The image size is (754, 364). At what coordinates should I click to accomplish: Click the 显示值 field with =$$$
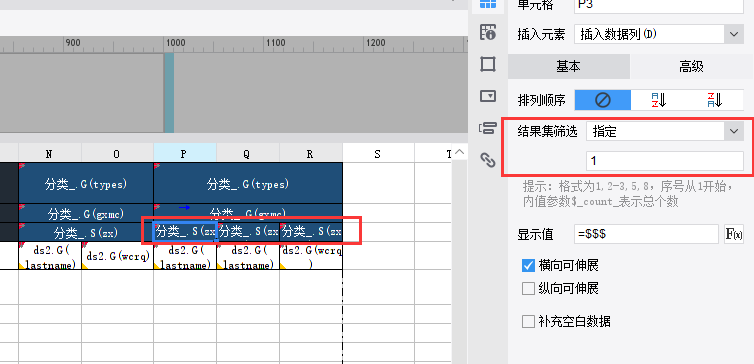tap(646, 234)
